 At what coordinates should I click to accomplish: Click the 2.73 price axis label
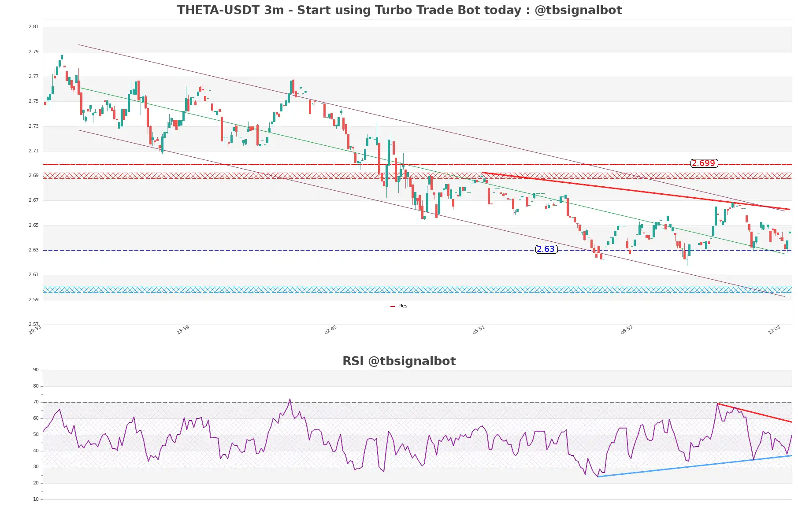point(33,126)
